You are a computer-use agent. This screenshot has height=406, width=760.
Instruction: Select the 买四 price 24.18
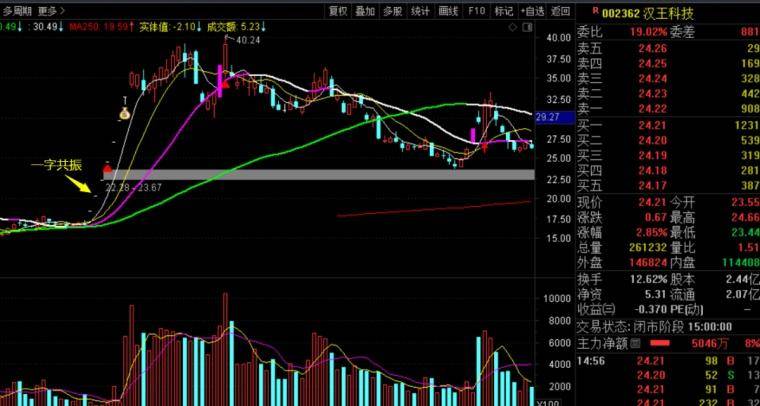(652, 171)
